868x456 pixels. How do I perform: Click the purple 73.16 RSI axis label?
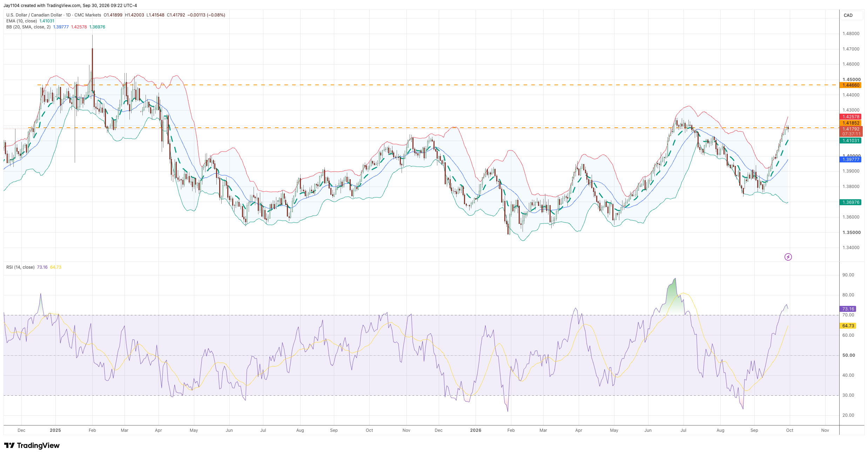(848, 309)
